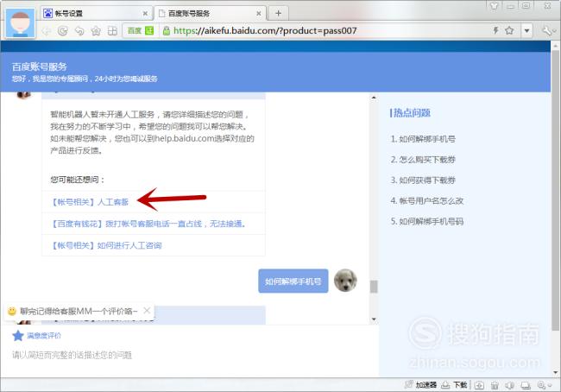Screen dimensions: 561x392
Task: Click the green padlock security icon
Action: (x=166, y=31)
